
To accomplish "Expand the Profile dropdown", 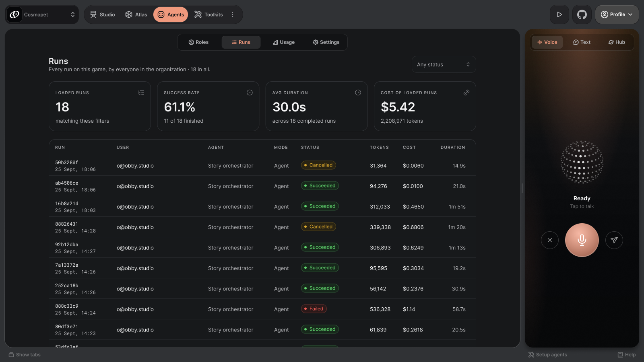I will tap(617, 14).
